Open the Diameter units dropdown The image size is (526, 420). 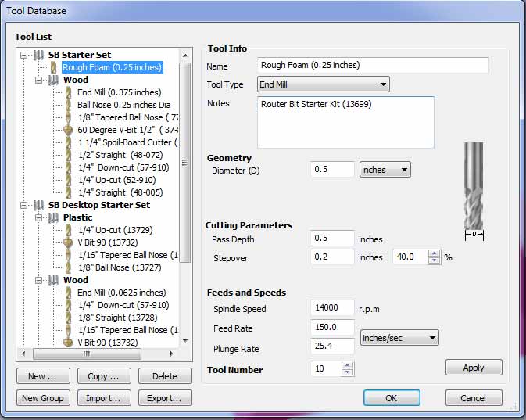pos(385,170)
